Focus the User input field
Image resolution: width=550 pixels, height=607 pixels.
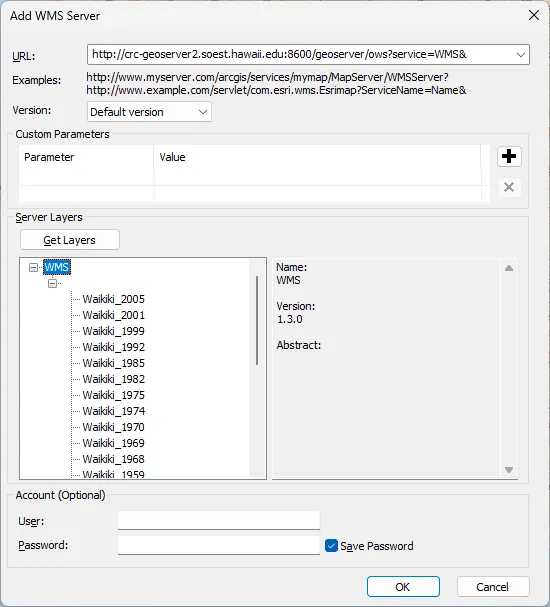219,521
